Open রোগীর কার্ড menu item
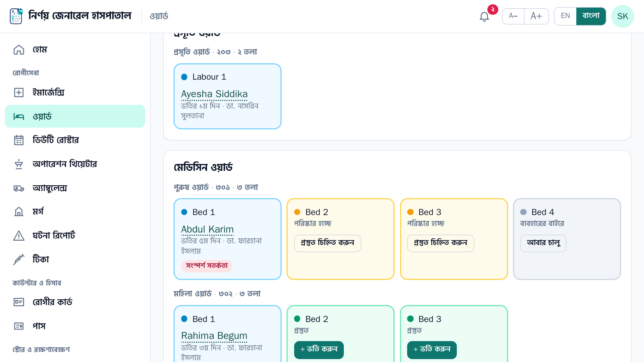Image resolution: width=644 pixels, height=362 pixels. 75,302
